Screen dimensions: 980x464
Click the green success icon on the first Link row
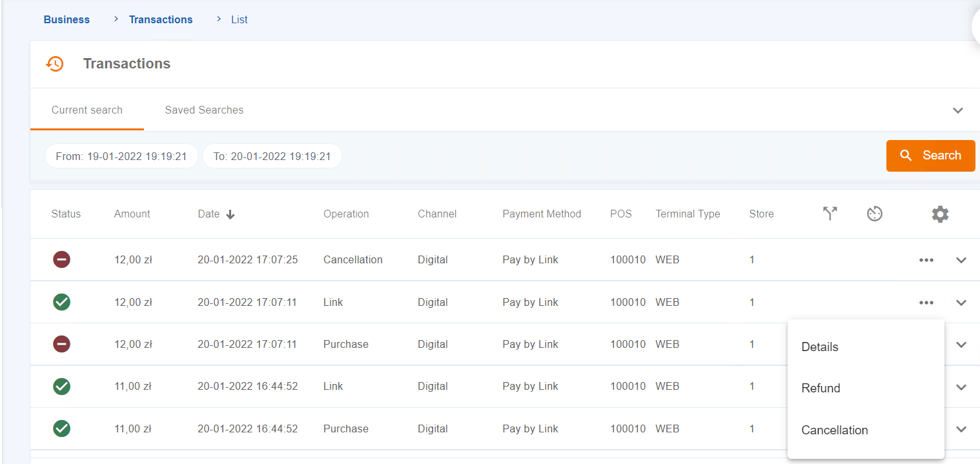click(61, 302)
